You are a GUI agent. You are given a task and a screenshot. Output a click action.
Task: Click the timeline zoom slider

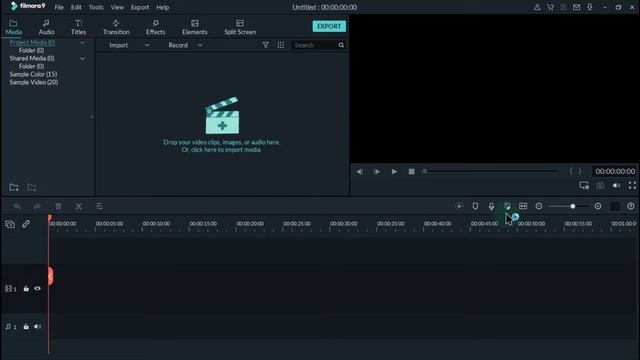coord(568,206)
